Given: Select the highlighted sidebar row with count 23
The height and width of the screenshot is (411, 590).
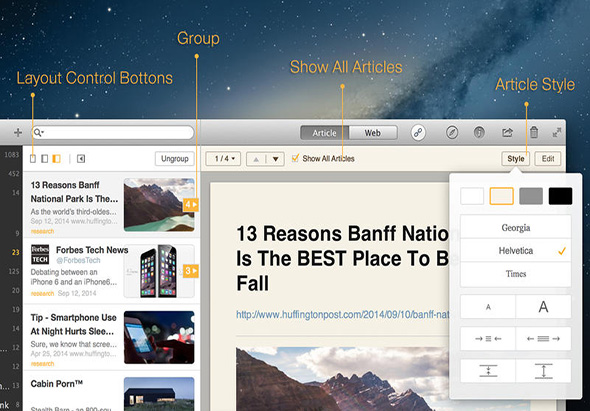Looking at the screenshot, I should (x=11, y=252).
